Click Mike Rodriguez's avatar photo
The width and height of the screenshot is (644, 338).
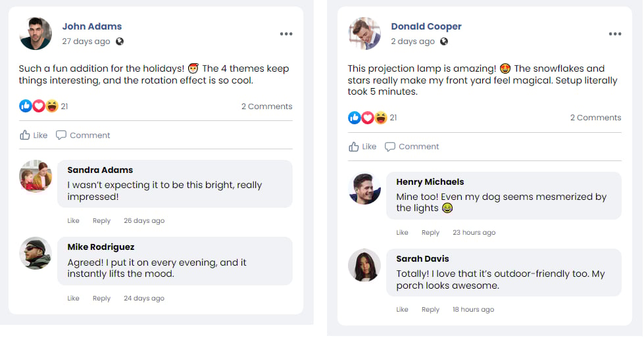pos(36,253)
